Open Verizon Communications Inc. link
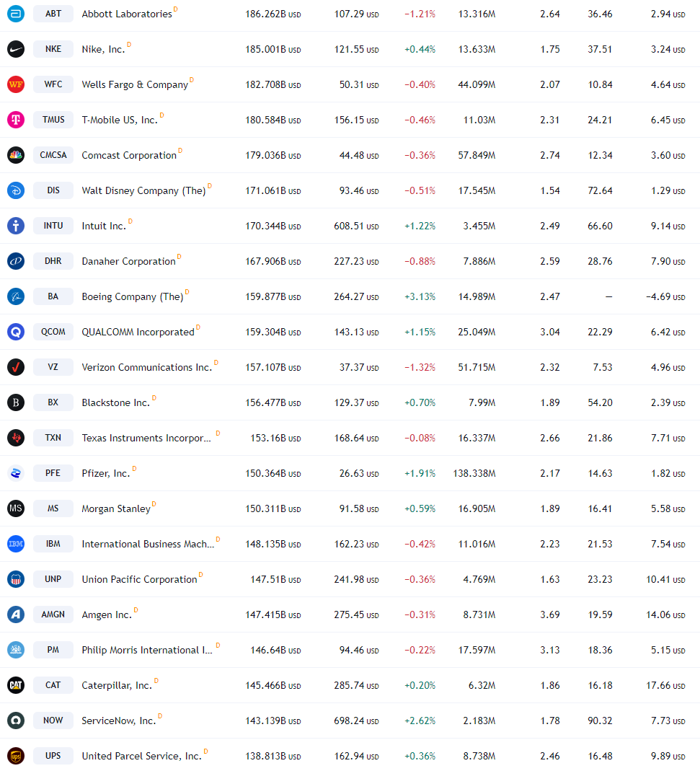The image size is (700, 771). click(x=147, y=368)
